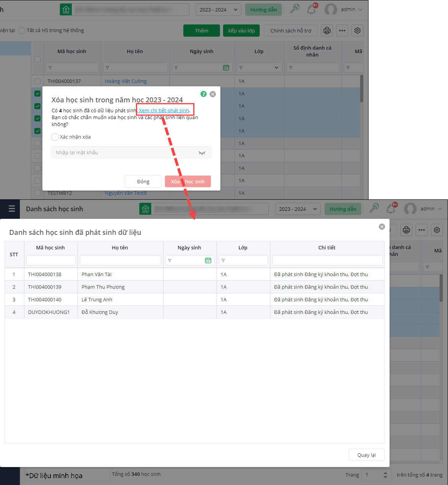The height and width of the screenshot is (485, 448).
Task: Check the Xác nhận xóa checkbox
Action: click(55, 137)
